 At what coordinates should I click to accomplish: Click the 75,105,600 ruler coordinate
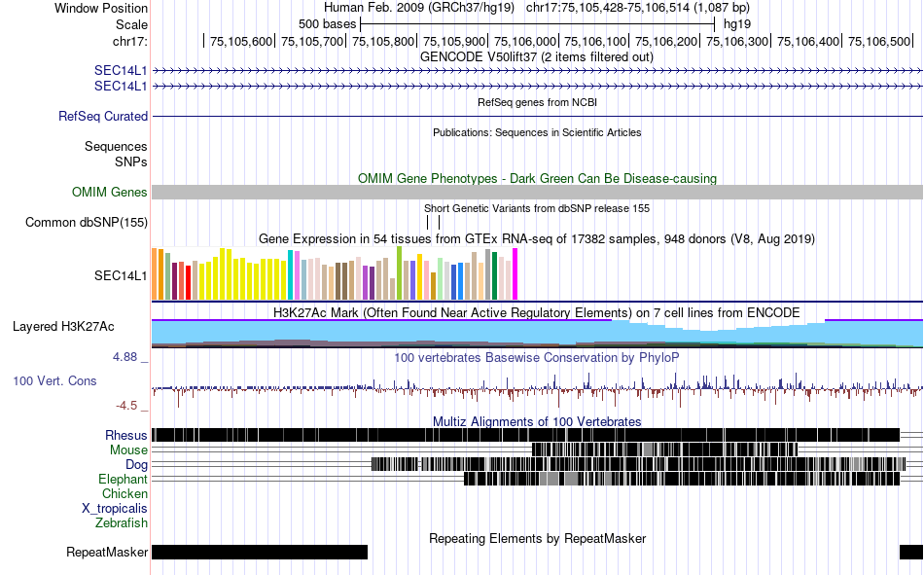(x=241, y=41)
